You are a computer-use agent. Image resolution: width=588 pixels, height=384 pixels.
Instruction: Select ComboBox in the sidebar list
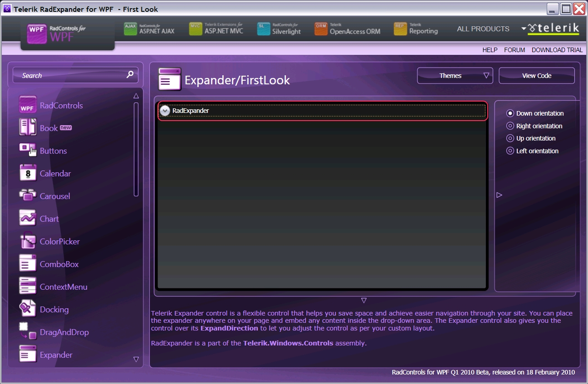point(59,264)
